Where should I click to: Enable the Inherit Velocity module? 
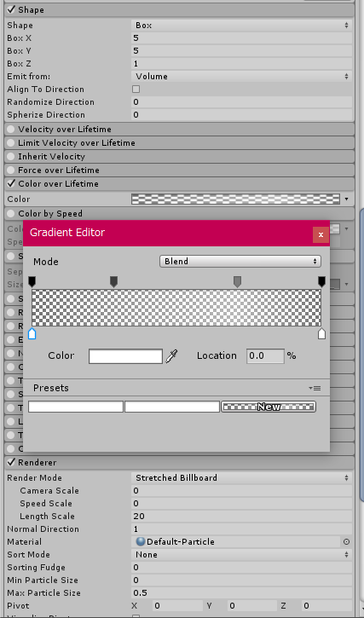click(10, 157)
